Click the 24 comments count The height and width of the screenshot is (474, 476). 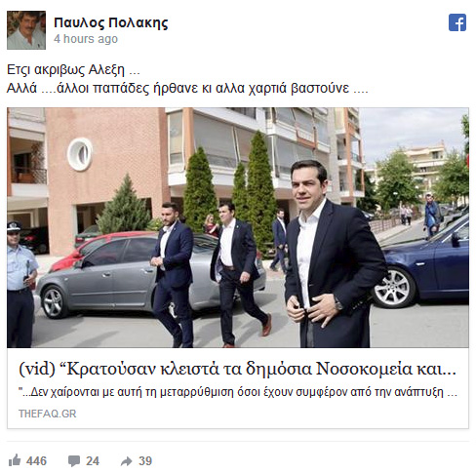pos(93,461)
